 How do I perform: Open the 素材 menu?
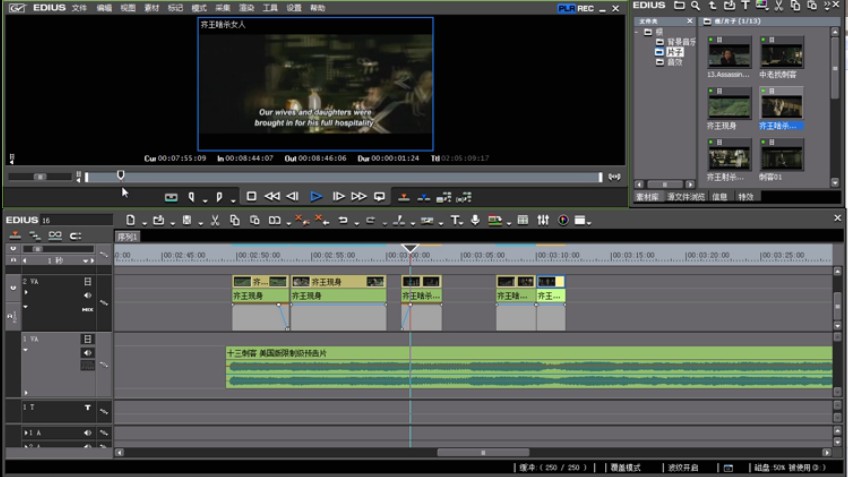151,8
